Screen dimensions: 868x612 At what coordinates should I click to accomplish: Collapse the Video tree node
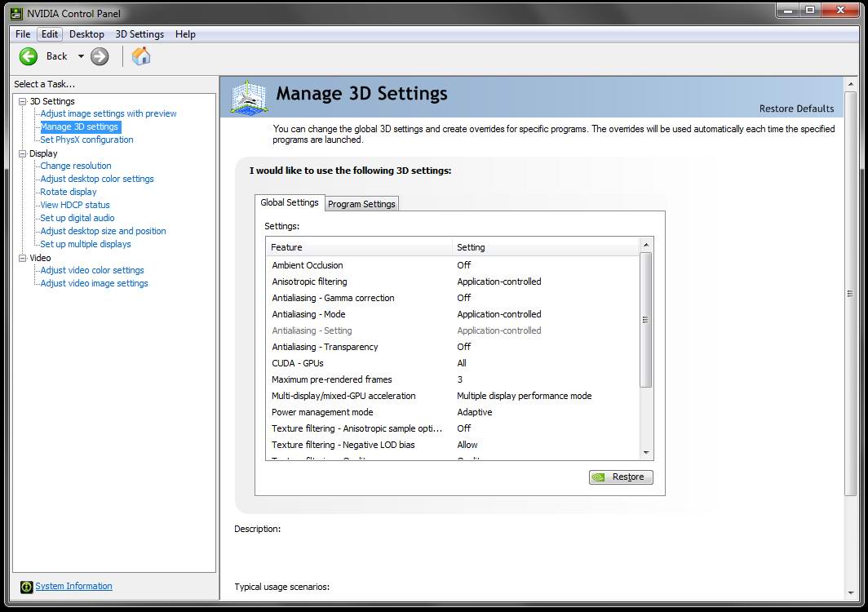pos(23,258)
